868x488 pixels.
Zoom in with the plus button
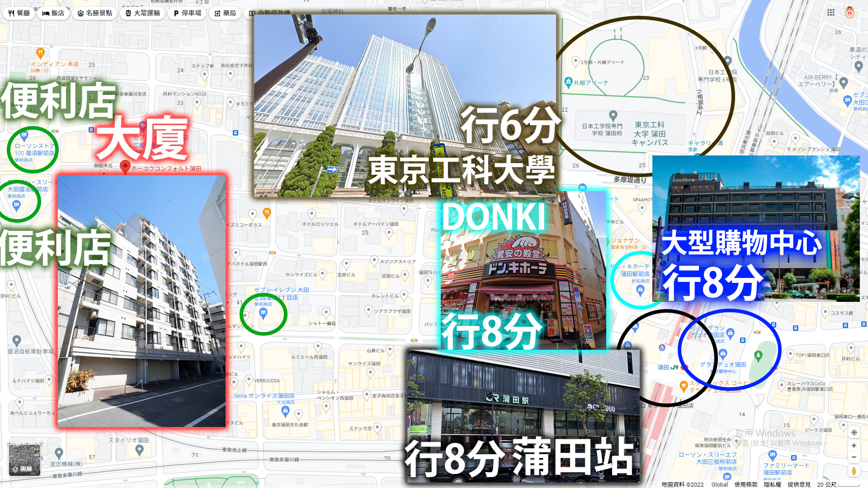854,446
